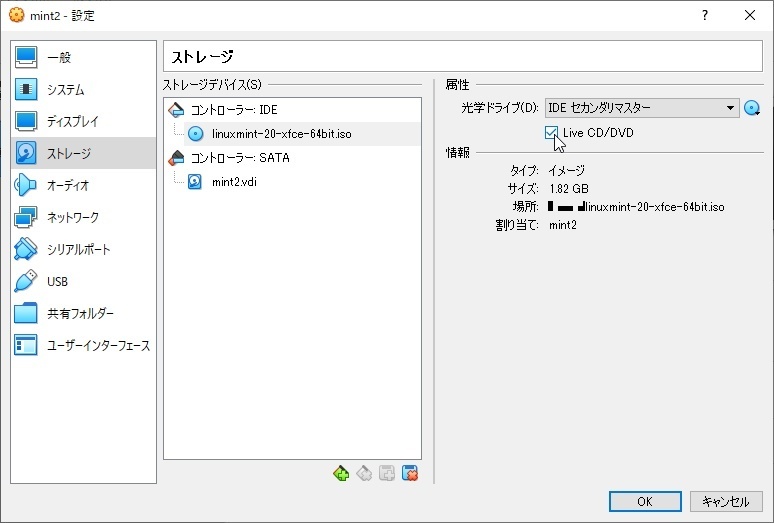
Task: Open the システム settings category
Action: (83, 89)
